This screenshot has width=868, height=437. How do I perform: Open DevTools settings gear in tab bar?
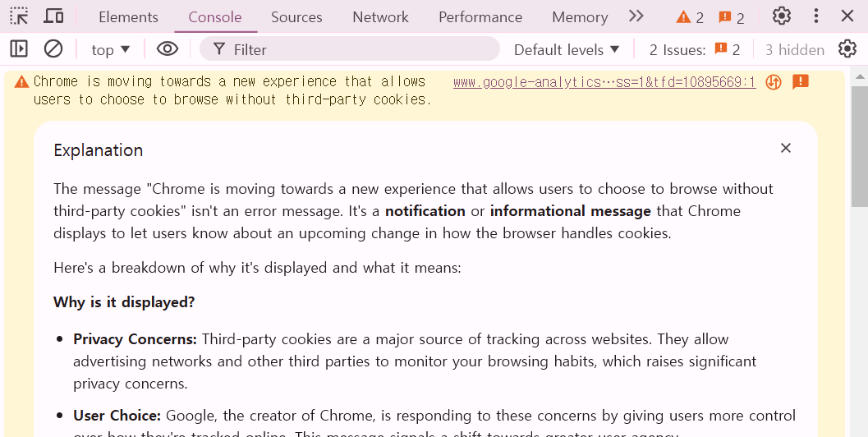[782, 16]
